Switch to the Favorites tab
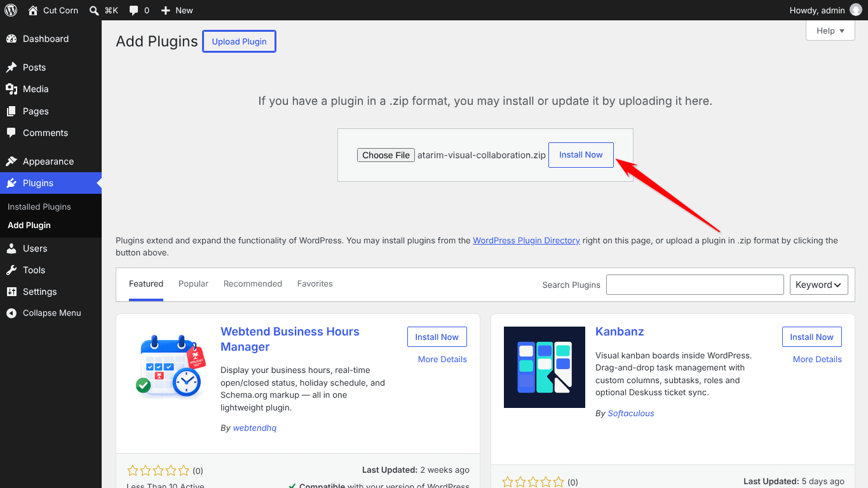 pos(315,284)
